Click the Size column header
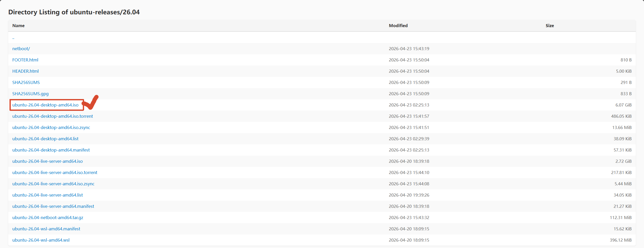This screenshot has width=644, height=248. [x=550, y=26]
